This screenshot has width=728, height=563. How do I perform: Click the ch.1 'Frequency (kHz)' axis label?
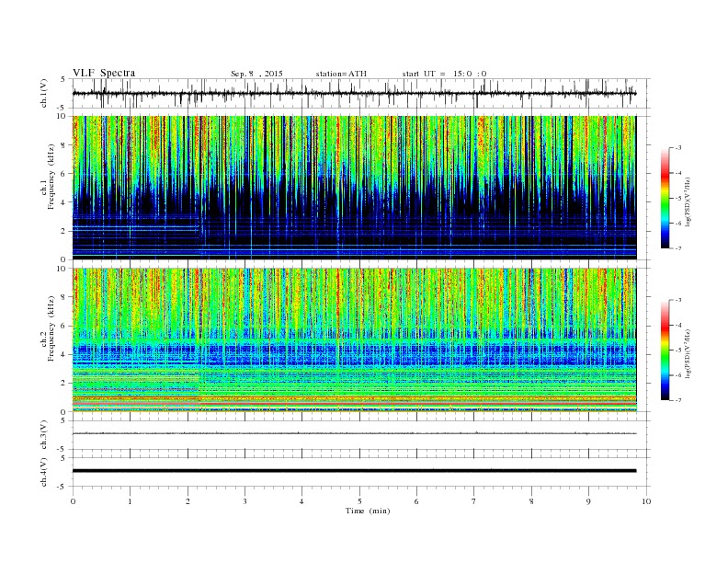click(x=51, y=177)
